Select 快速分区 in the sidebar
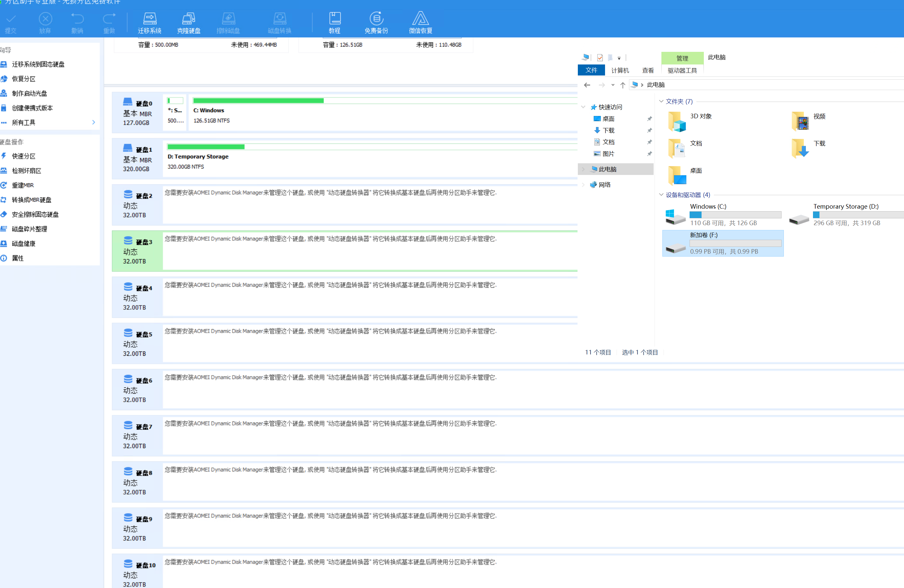 point(24,156)
